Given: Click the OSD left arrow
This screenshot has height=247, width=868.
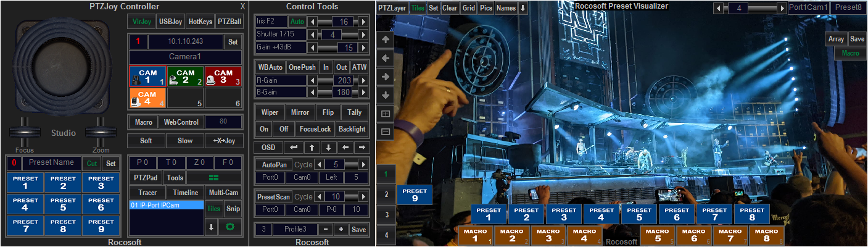Looking at the screenshot, I should pyautogui.click(x=345, y=148).
